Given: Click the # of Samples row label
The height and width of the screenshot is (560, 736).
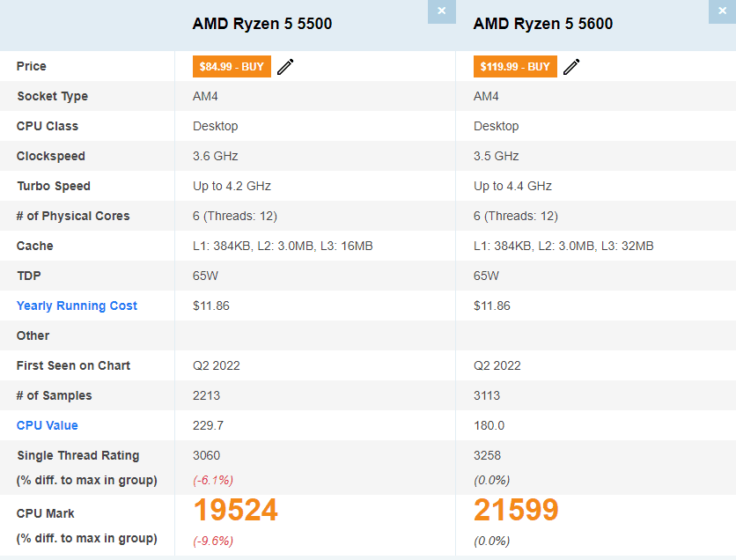Looking at the screenshot, I should tap(55, 395).
